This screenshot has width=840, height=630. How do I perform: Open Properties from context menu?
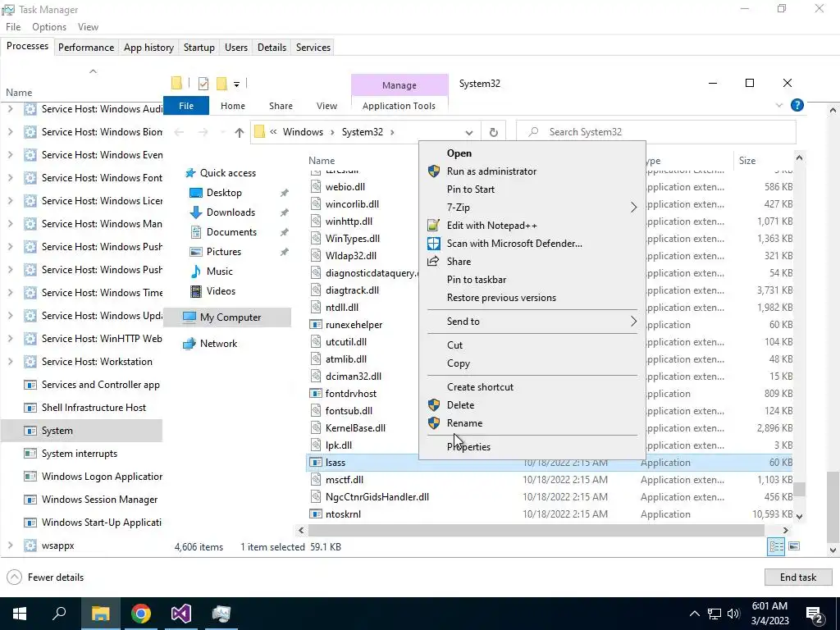468,447
